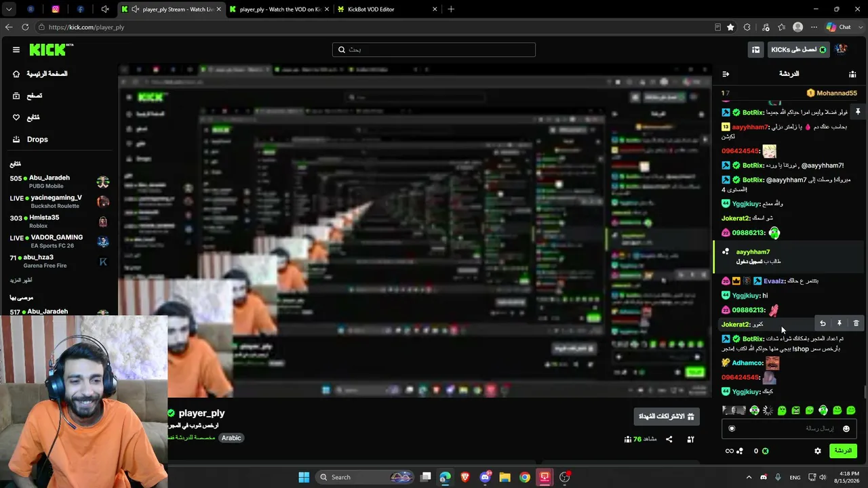Click the pinned message pin icon
The image size is (868, 488).
tap(857, 111)
